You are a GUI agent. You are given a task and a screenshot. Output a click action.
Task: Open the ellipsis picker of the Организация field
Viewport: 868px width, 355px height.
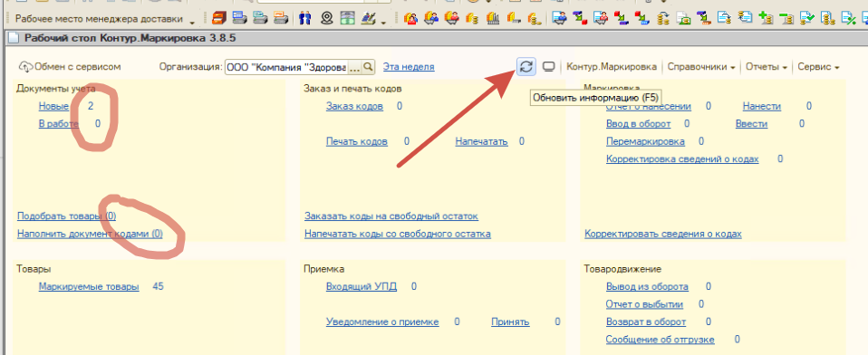click(354, 67)
